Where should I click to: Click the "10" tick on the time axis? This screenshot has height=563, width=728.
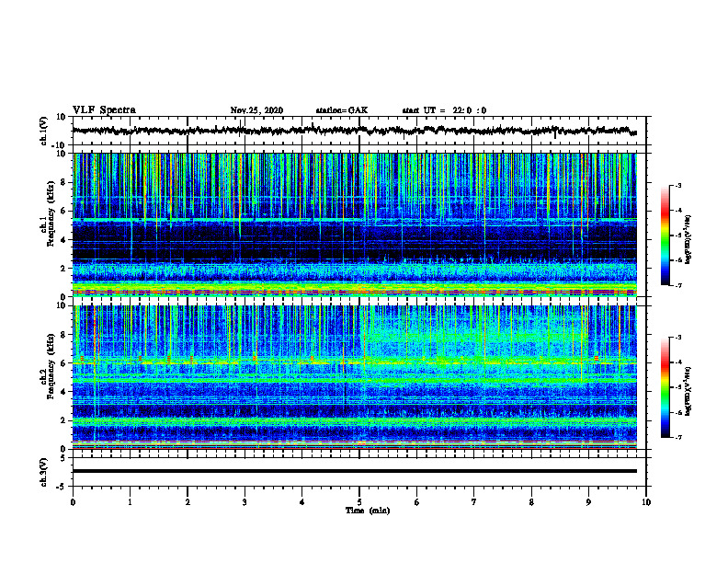(646, 502)
